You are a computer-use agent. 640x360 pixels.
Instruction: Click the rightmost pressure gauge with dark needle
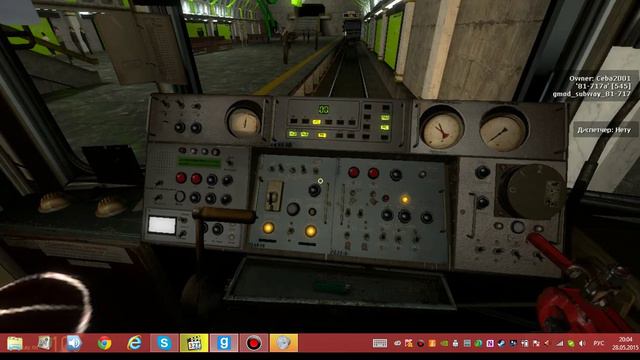click(502, 132)
